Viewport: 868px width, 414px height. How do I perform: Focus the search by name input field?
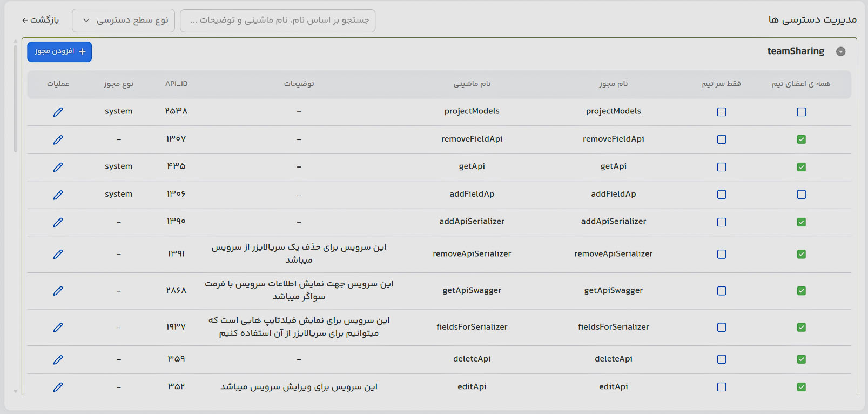278,21
